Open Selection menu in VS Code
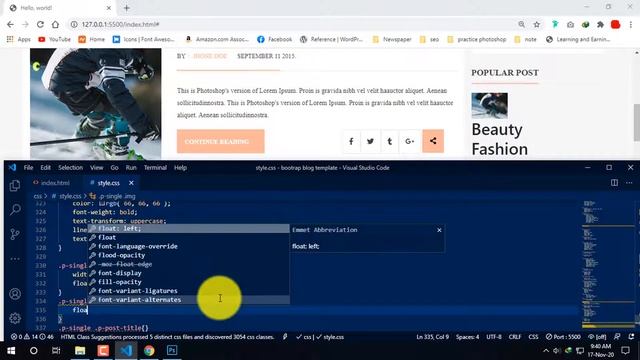The height and width of the screenshot is (360, 640). pyautogui.click(x=70, y=168)
